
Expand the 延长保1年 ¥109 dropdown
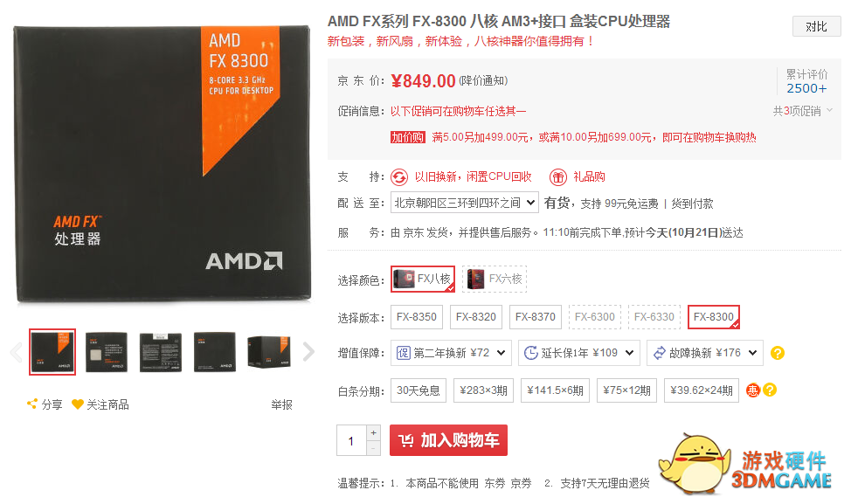click(579, 353)
